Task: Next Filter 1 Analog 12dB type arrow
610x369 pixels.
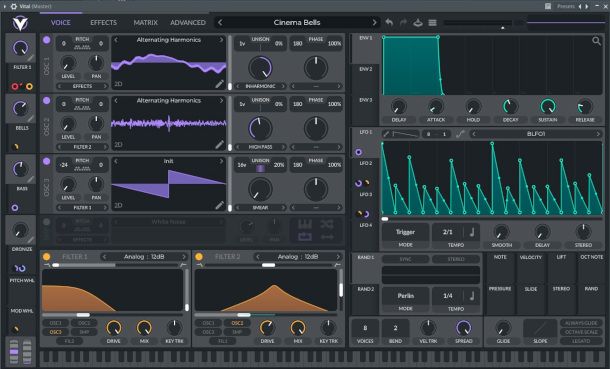Action: pos(184,257)
